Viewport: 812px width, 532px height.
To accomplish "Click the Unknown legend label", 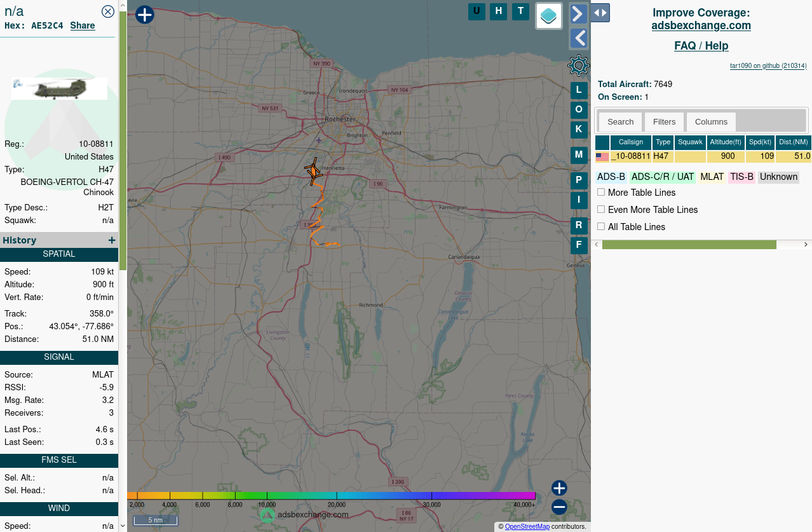I will click(778, 177).
